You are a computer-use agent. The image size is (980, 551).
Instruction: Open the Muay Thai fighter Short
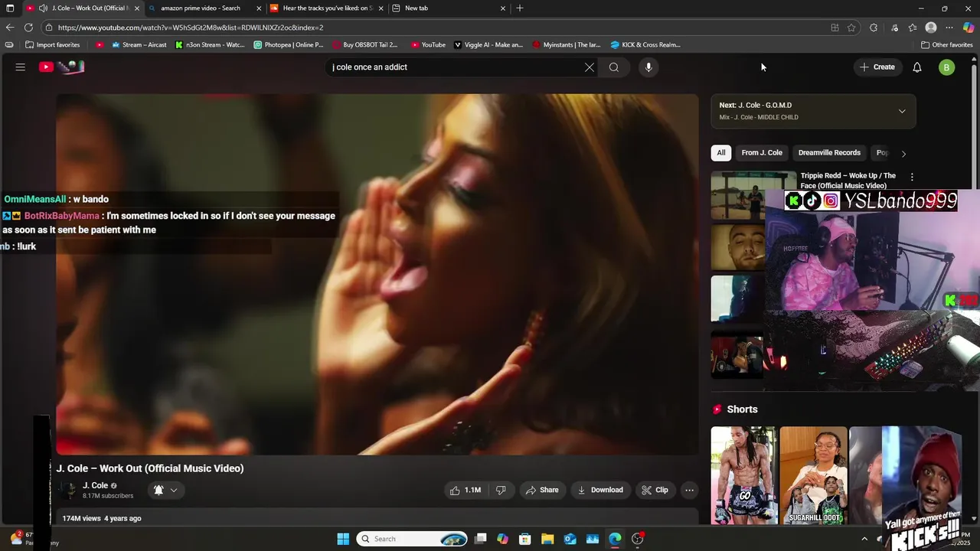743,474
